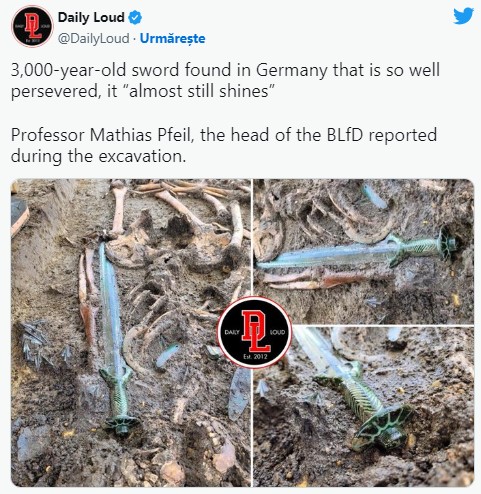Click the sword pommel in left photo
This screenshot has height=494, width=481.
tap(122, 425)
